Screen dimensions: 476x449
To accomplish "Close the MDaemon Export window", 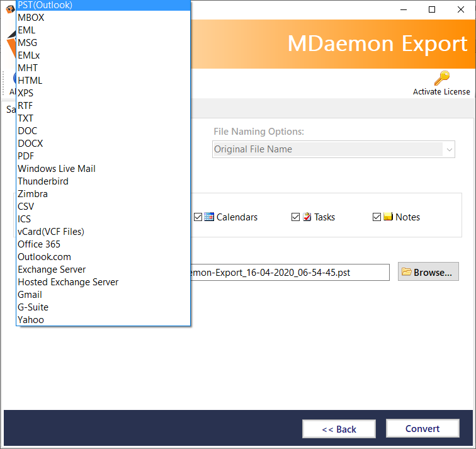I will [460, 9].
